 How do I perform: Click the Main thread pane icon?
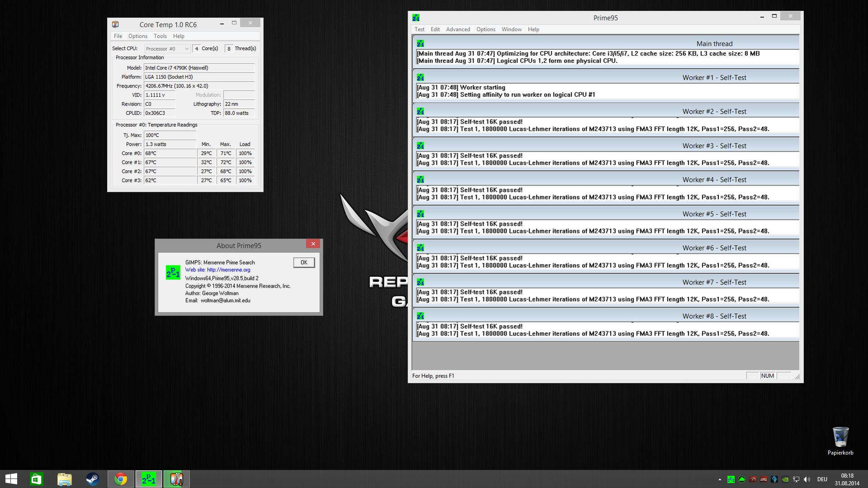click(x=420, y=43)
